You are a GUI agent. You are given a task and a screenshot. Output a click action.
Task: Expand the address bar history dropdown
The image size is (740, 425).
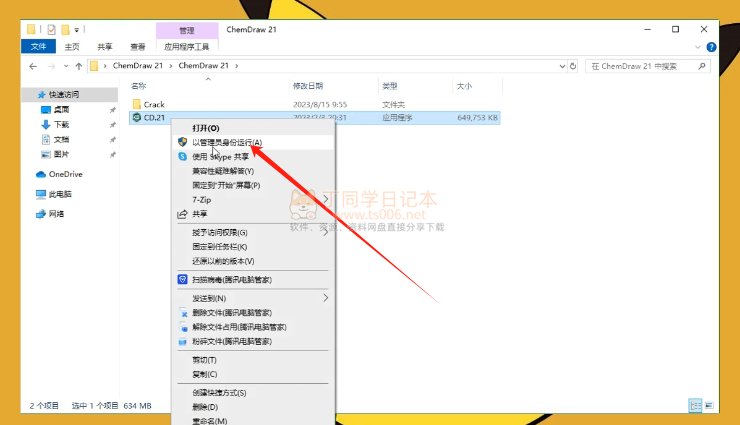coord(562,66)
